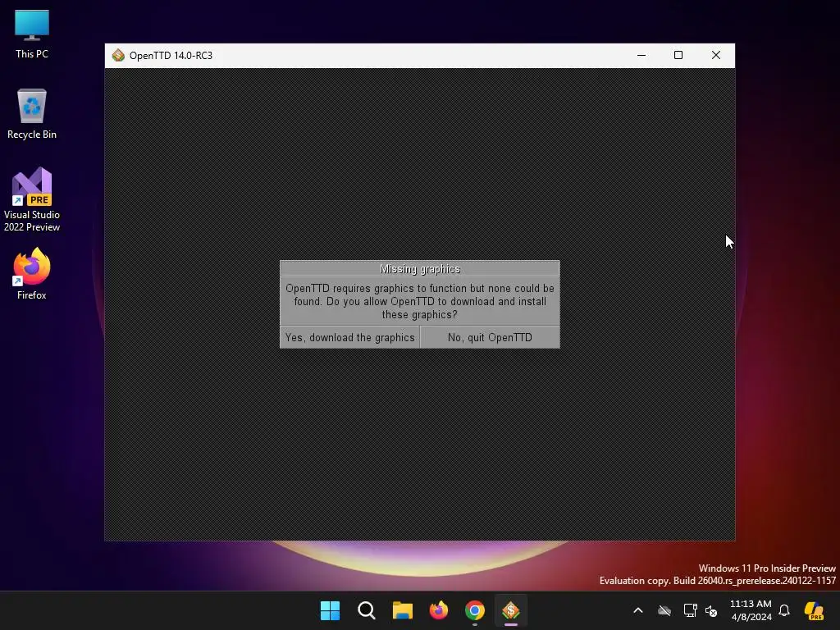Open the notifications bell
This screenshot has width=840, height=630.
(x=784, y=610)
